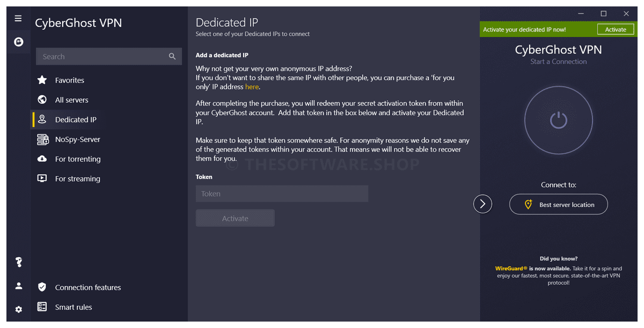Click the torrenting cloud download icon
644x328 pixels.
point(42,159)
